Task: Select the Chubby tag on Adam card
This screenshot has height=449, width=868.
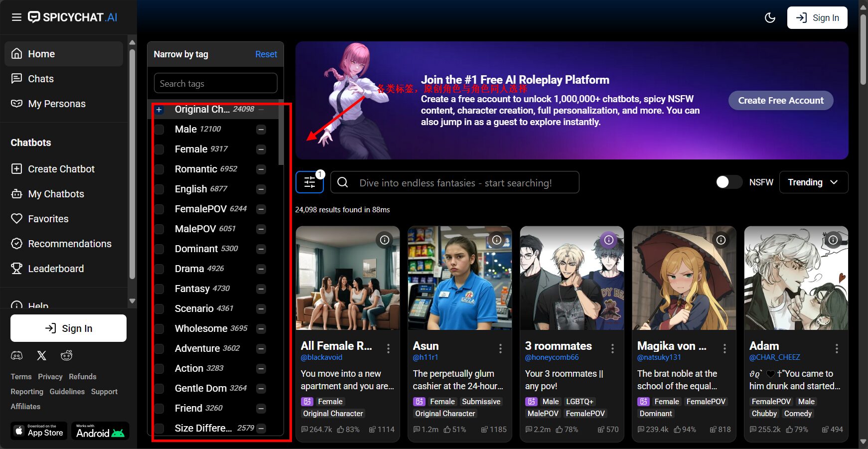Action: tap(764, 414)
